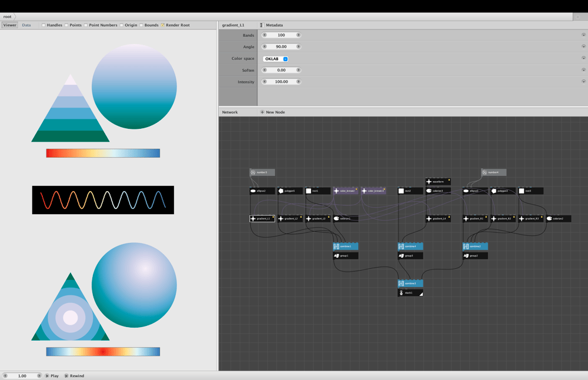Select the polygon3 node
The width and height of the screenshot is (588, 380).
(503, 191)
